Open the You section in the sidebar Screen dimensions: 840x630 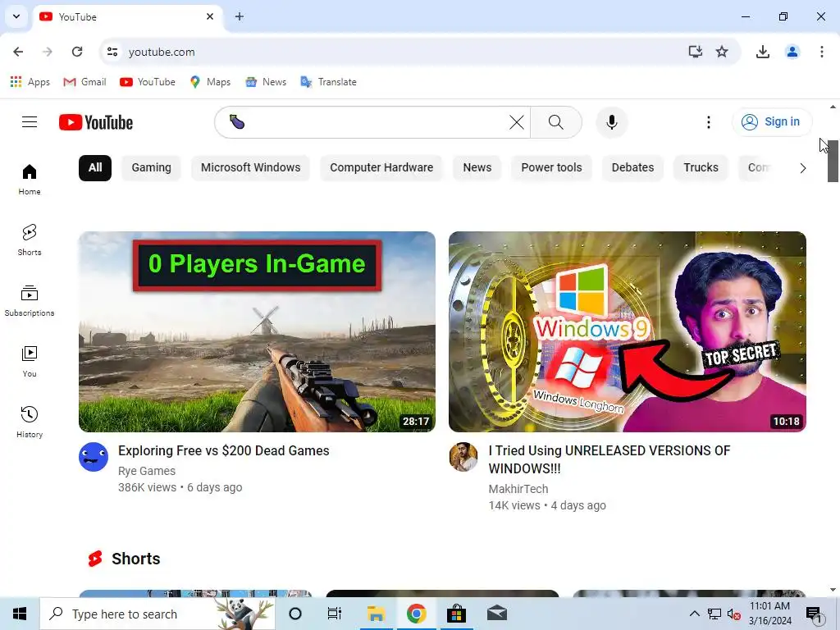click(x=30, y=362)
